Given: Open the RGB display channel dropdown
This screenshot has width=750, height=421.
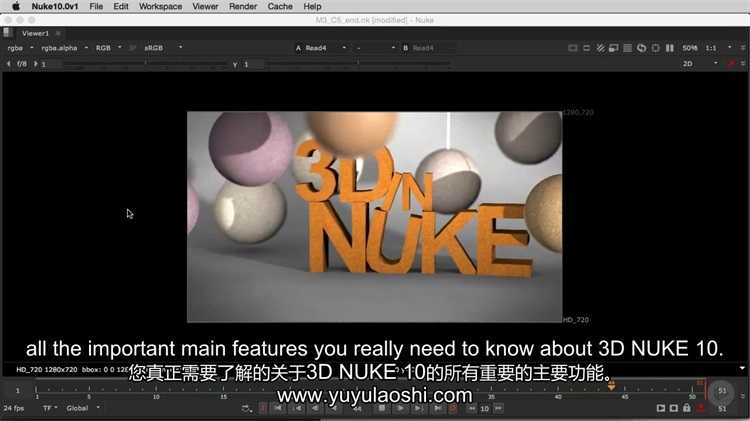Looking at the screenshot, I should pyautogui.click(x=109, y=48).
